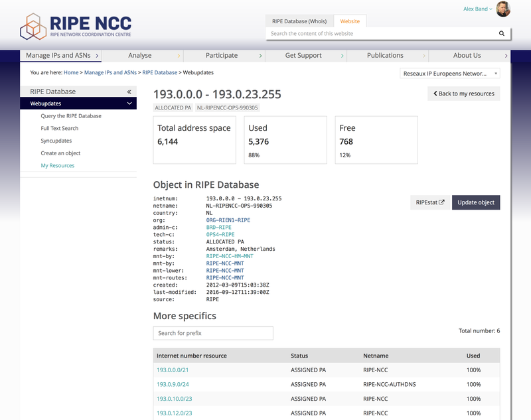Screen dimensions: 531x420
Task: Open RIPEstat external link button
Action: click(430, 202)
